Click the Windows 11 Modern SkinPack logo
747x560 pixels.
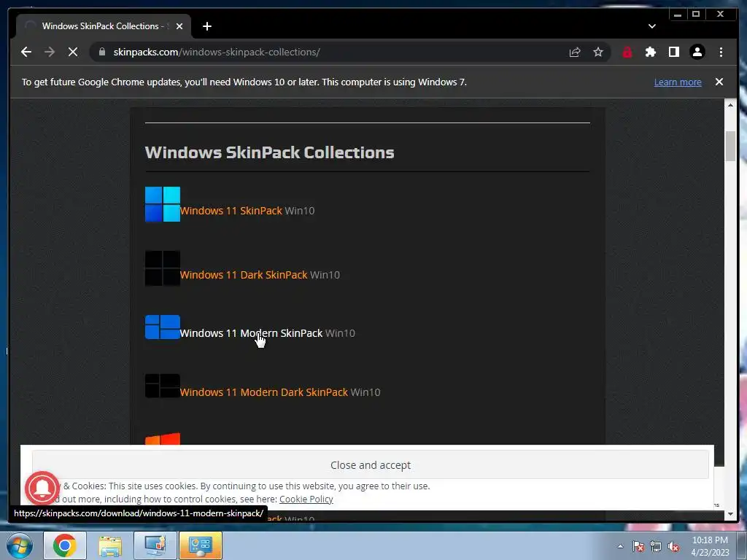tap(163, 327)
